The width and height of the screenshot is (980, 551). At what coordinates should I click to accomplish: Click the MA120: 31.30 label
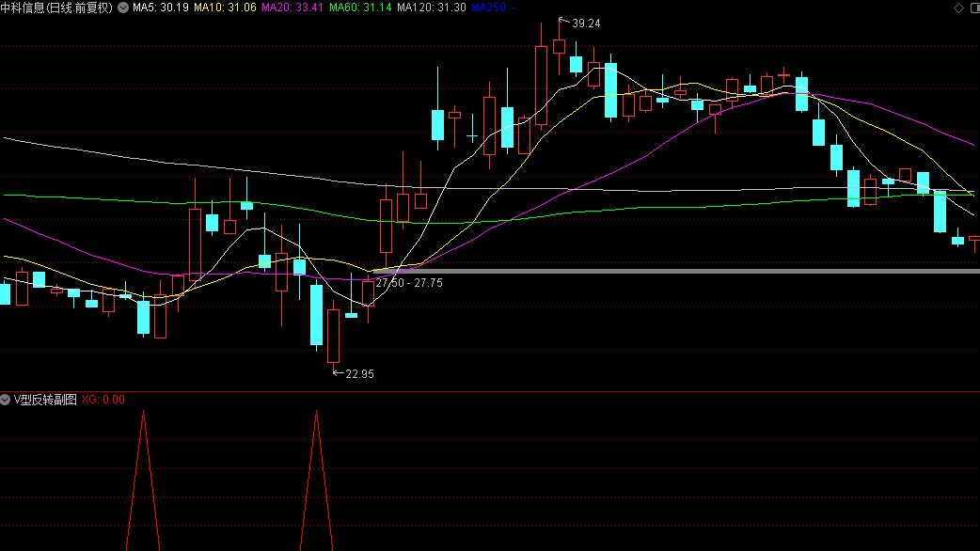(432, 8)
